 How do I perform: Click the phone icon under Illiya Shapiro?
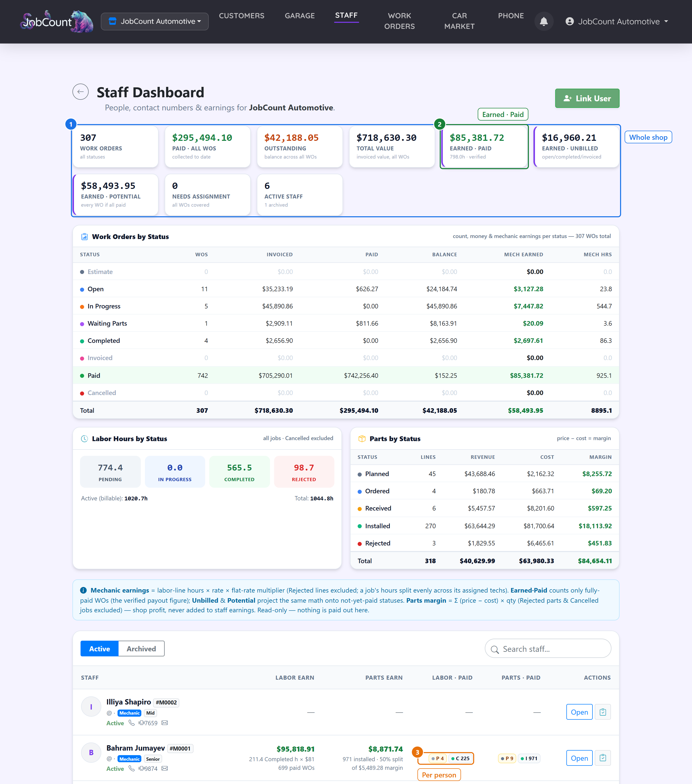(x=131, y=723)
